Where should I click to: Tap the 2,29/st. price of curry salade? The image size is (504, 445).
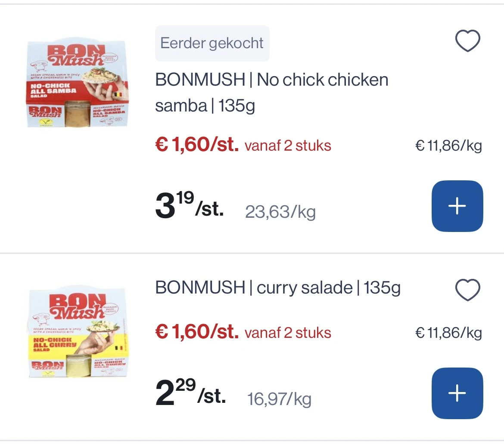(190, 392)
